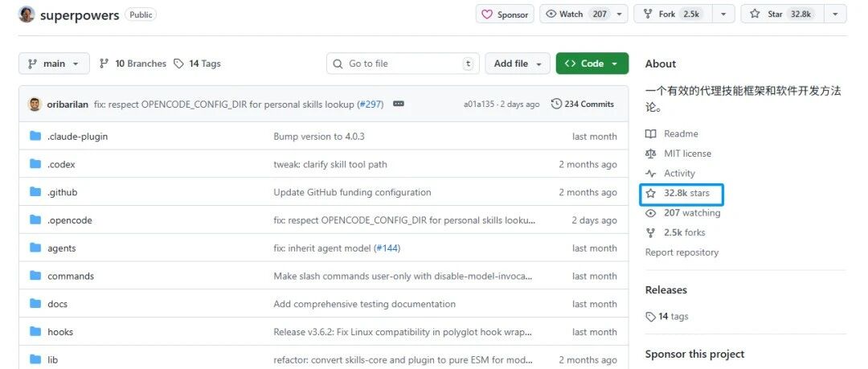Click the Sponsor button

[505, 14]
